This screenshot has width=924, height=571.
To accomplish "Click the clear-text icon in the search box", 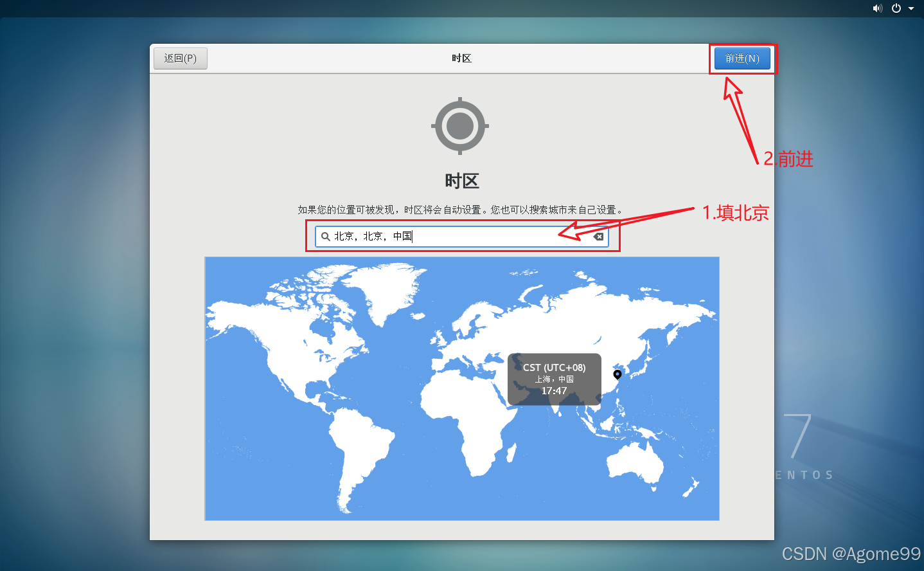I will point(598,237).
